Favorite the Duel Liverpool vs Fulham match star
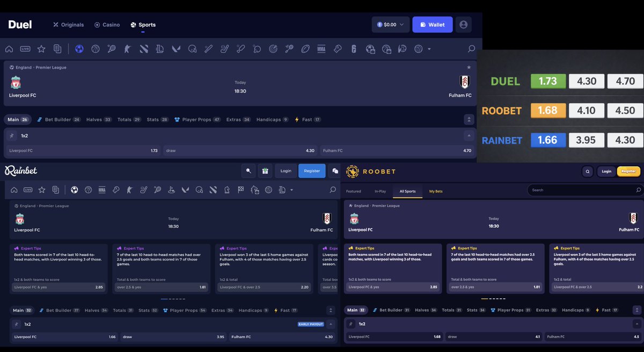This screenshot has height=352, width=644. click(x=469, y=67)
